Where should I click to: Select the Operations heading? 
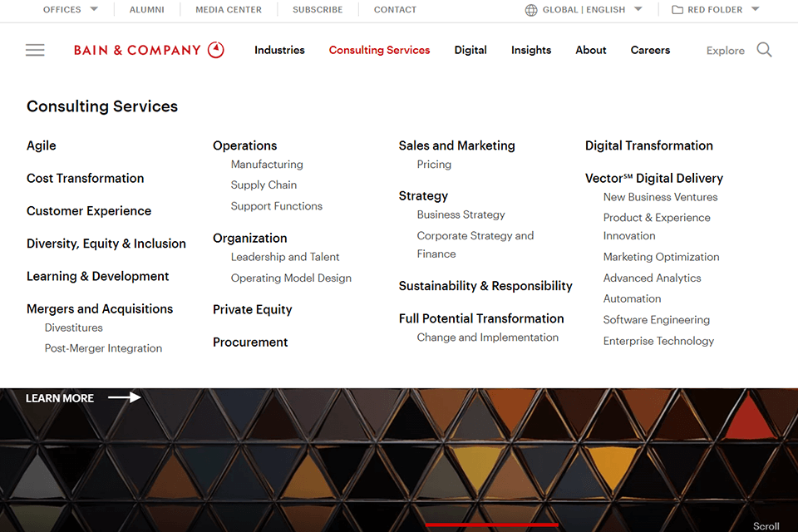244,145
